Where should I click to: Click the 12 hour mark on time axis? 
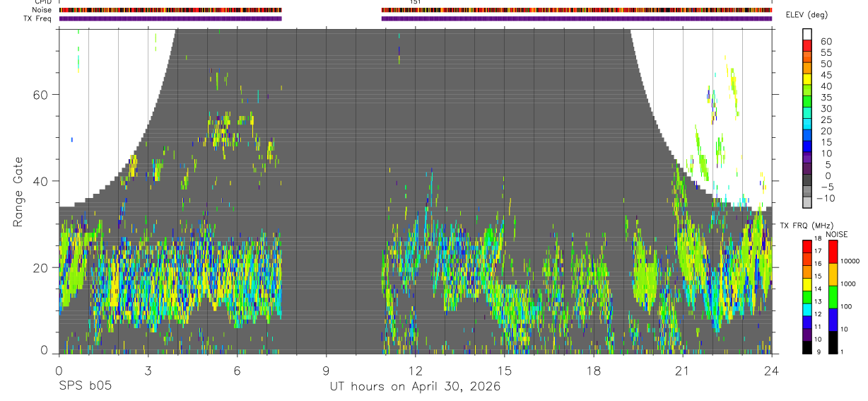point(415,370)
